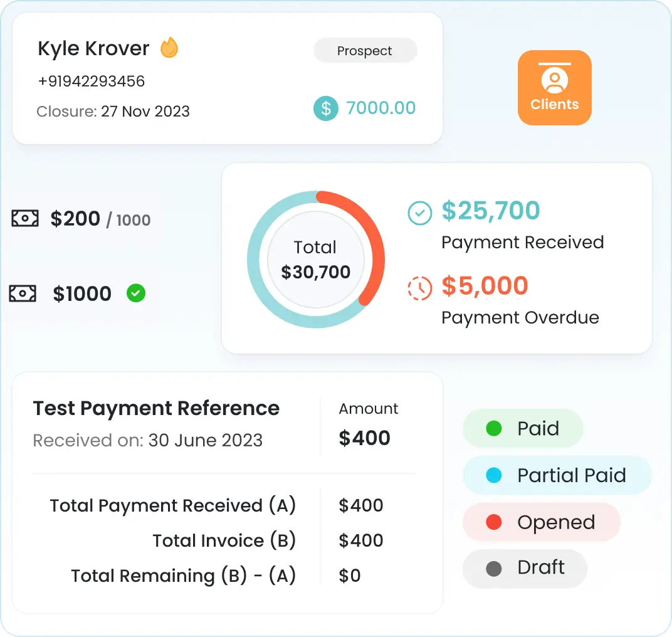The height and width of the screenshot is (637, 672).
Task: Select the Draft status tag
Action: pyautogui.click(x=525, y=568)
